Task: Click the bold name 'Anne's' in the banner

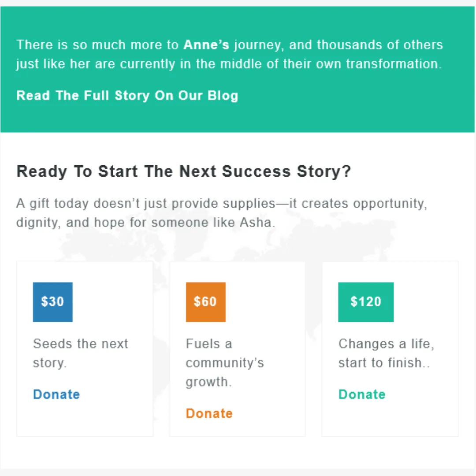Action: (x=206, y=45)
